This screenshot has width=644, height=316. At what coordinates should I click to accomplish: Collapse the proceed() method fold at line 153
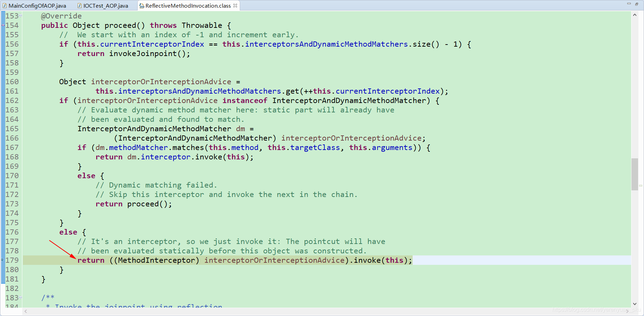click(20, 16)
